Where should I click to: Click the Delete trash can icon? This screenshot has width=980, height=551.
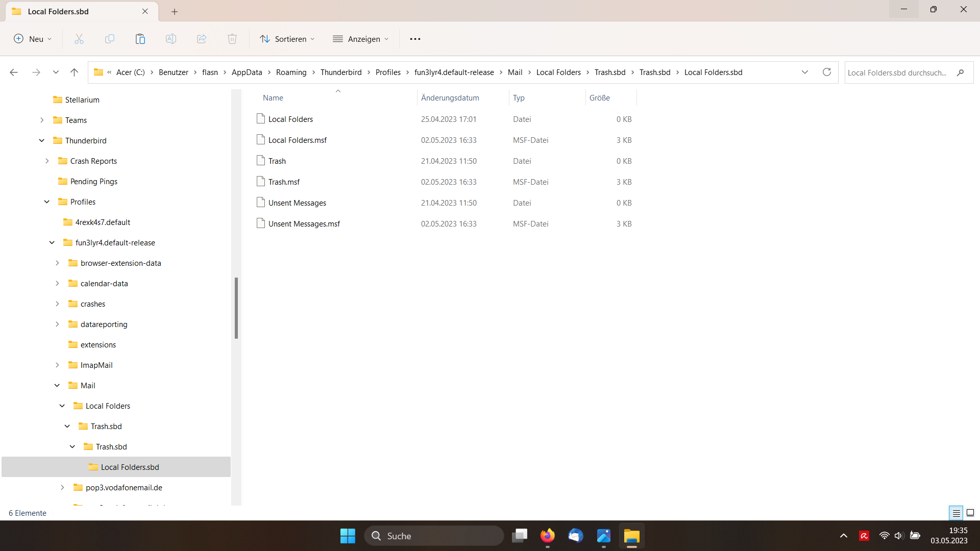coord(232,39)
